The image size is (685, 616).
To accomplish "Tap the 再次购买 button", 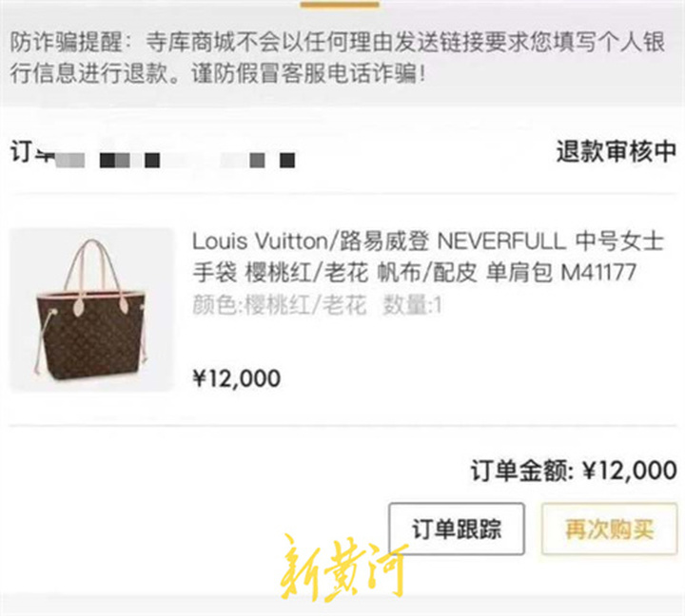I will (x=610, y=529).
